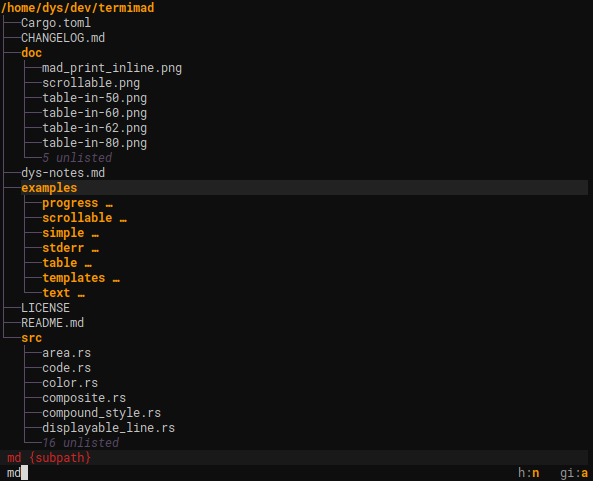This screenshot has height=481, width=593.
Task: Expand the scrollable folder ellipsis
Action: click(123, 218)
